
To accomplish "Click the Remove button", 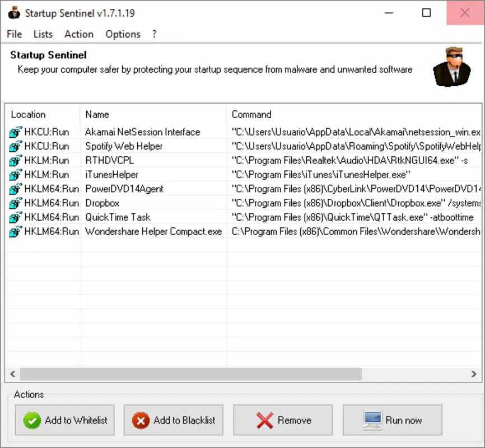I will click(x=283, y=420).
